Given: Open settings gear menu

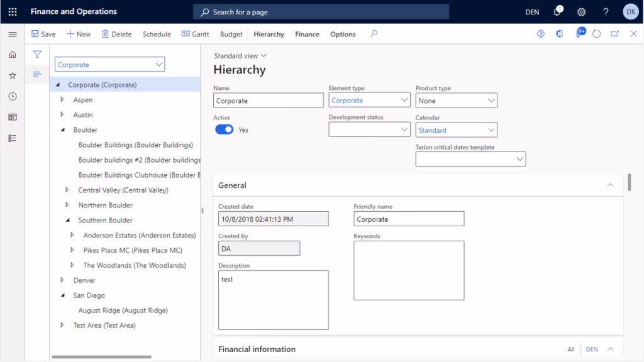Looking at the screenshot, I should [581, 13].
